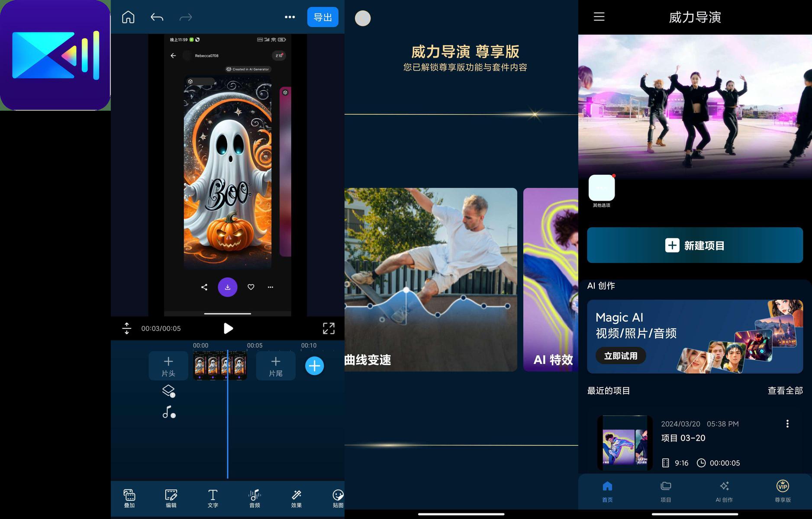Enter fullscreen preview mode
The width and height of the screenshot is (812, 519).
click(x=329, y=328)
